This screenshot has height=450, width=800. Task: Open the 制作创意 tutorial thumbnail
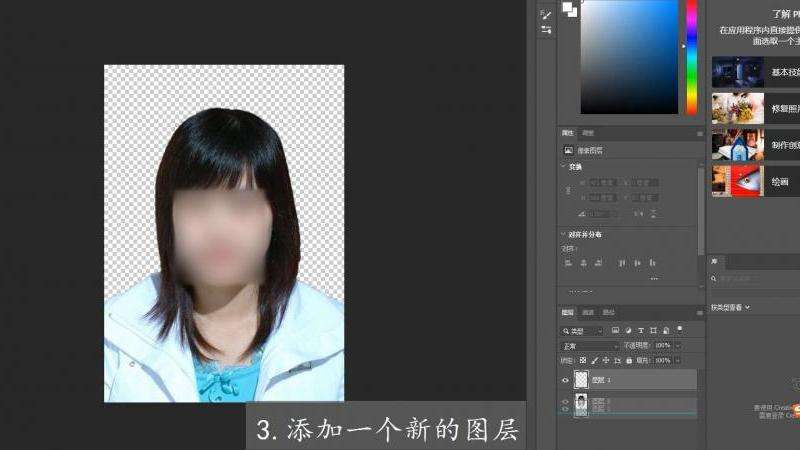pyautogui.click(x=738, y=145)
